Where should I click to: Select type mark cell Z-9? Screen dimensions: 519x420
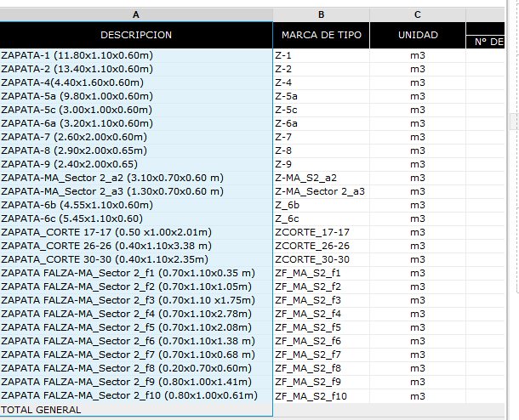(321, 164)
